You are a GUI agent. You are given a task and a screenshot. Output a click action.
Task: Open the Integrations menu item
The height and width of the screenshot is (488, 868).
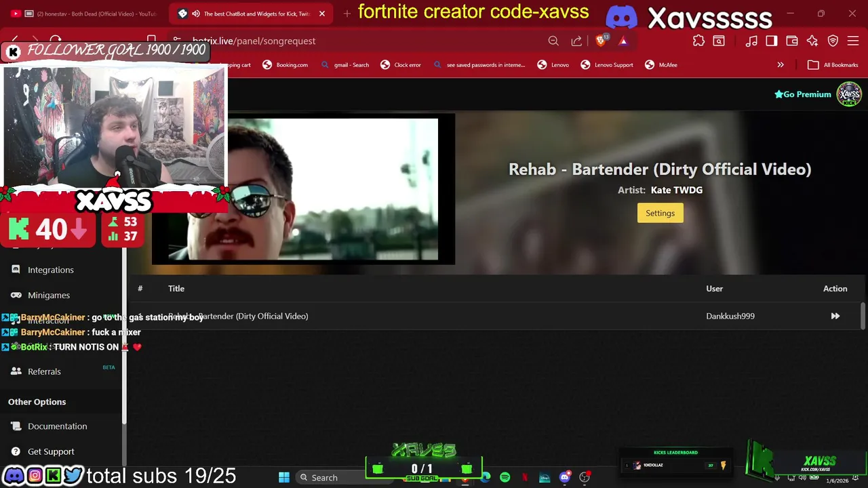pyautogui.click(x=51, y=270)
